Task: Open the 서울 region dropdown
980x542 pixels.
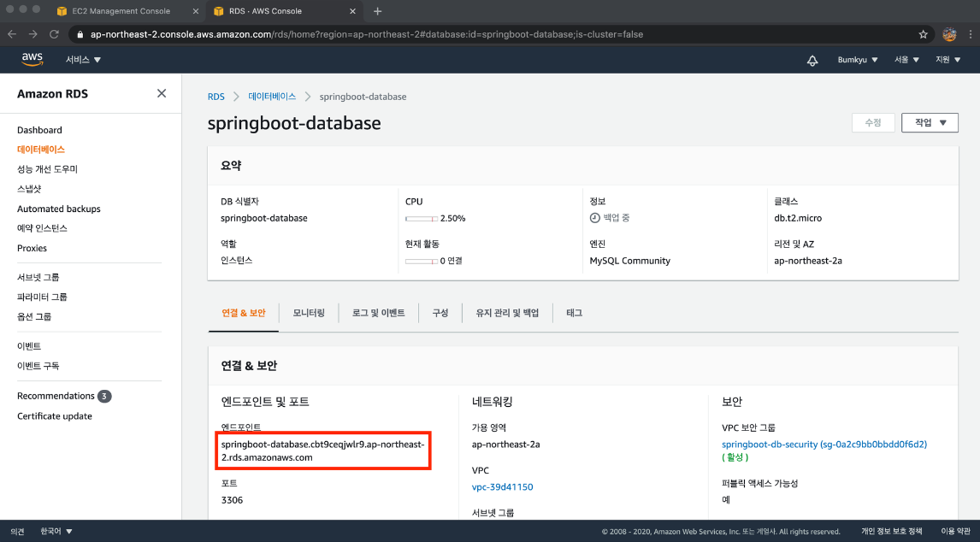Action: tap(906, 60)
